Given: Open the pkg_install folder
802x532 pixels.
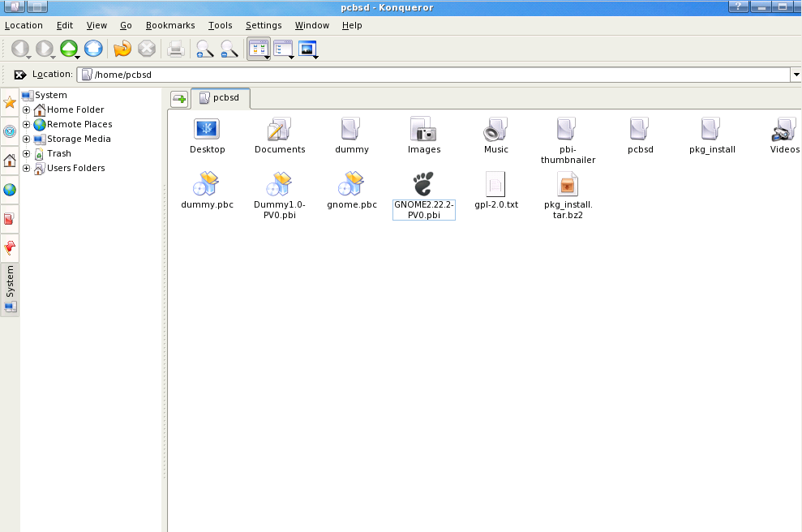Looking at the screenshot, I should [x=712, y=135].
